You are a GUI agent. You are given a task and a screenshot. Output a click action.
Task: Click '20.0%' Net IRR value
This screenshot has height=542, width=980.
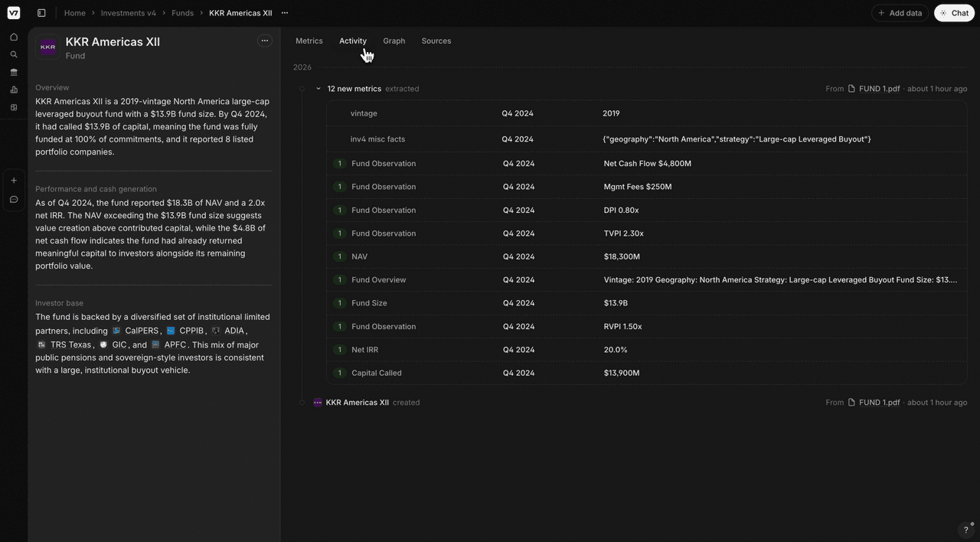(x=616, y=350)
